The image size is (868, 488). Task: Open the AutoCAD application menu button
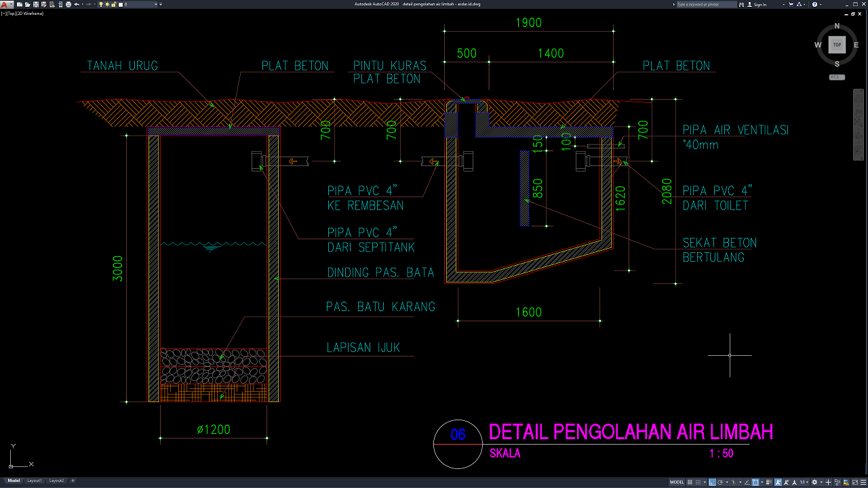[x=5, y=4]
